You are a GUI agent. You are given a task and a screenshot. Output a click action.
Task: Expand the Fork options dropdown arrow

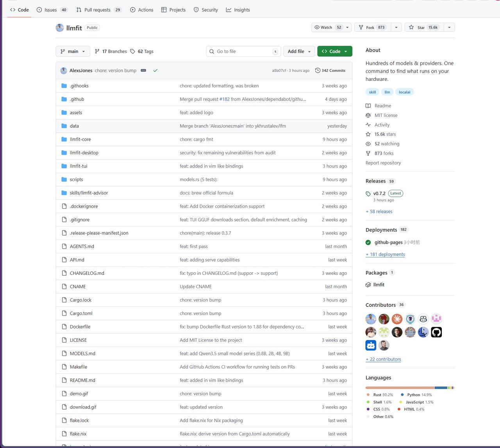click(x=396, y=27)
